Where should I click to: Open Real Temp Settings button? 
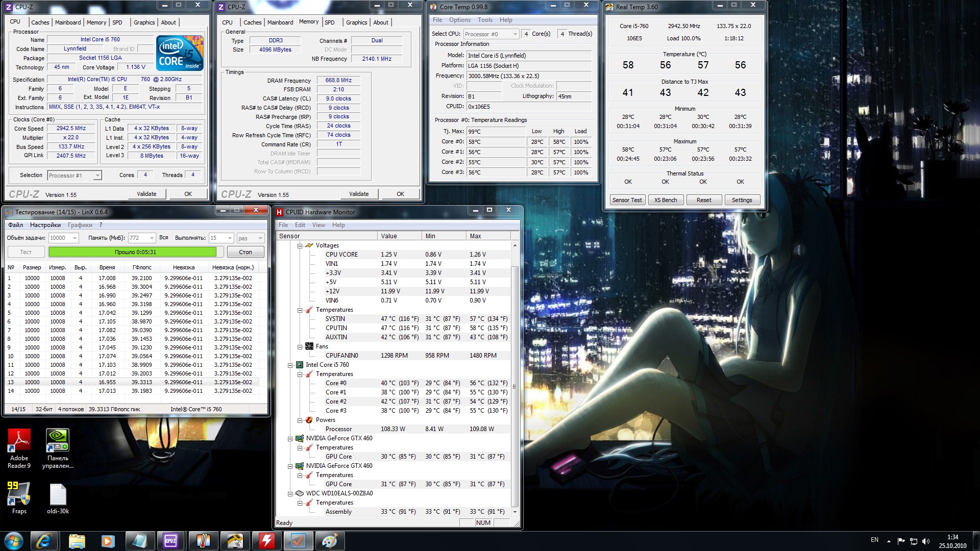[742, 200]
